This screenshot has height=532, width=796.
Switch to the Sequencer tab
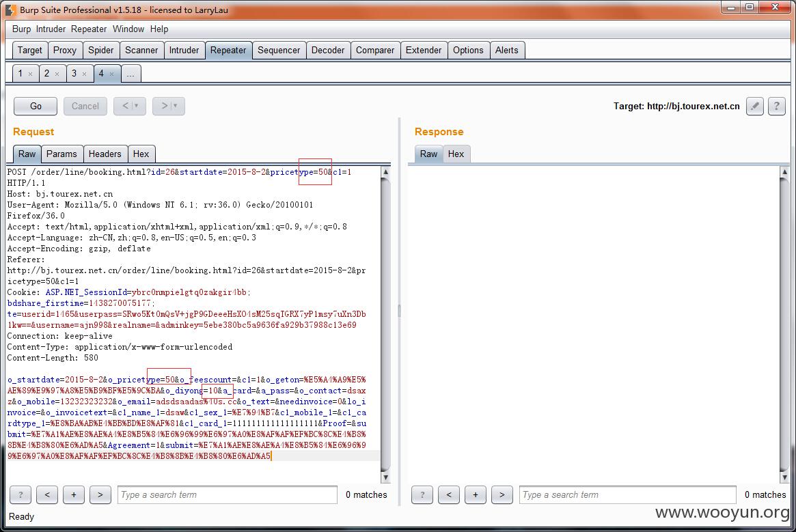279,51
